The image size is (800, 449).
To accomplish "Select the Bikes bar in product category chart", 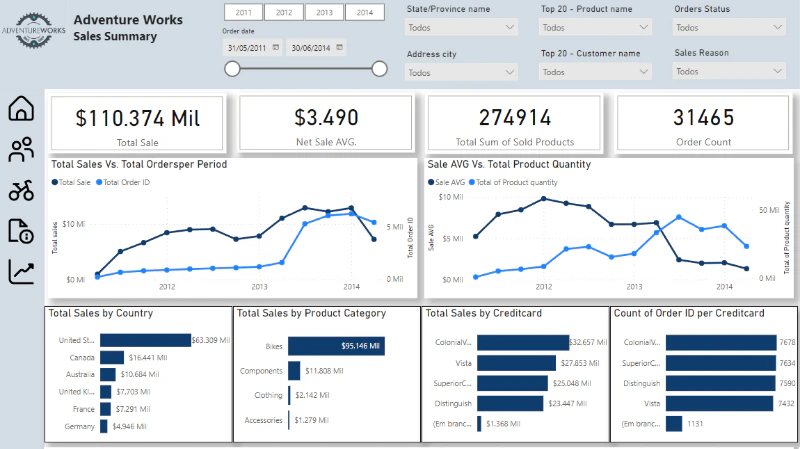I will [x=336, y=346].
